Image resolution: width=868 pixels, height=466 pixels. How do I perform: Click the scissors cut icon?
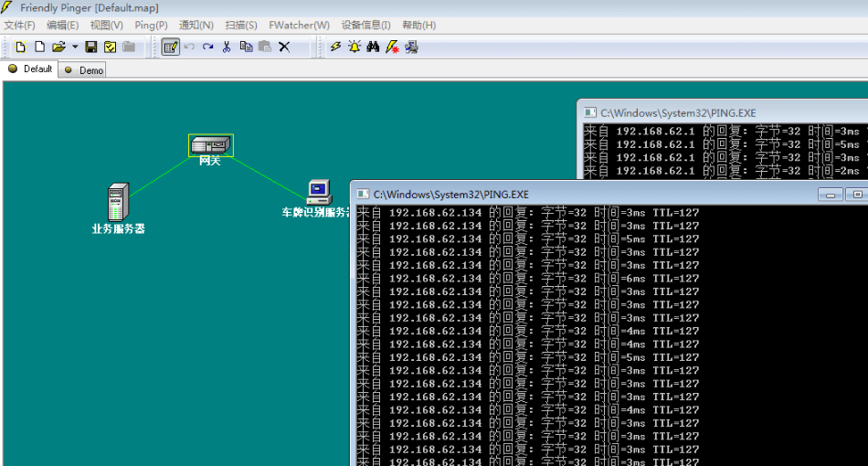coord(227,47)
